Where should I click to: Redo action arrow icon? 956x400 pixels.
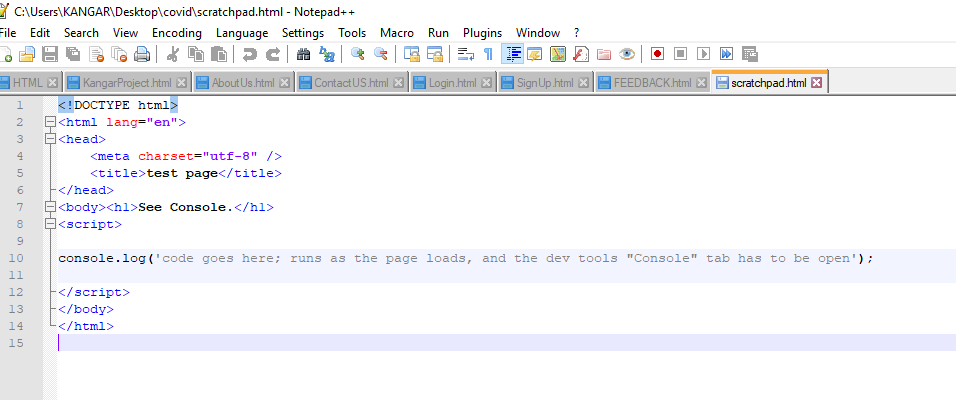pyautogui.click(x=273, y=54)
